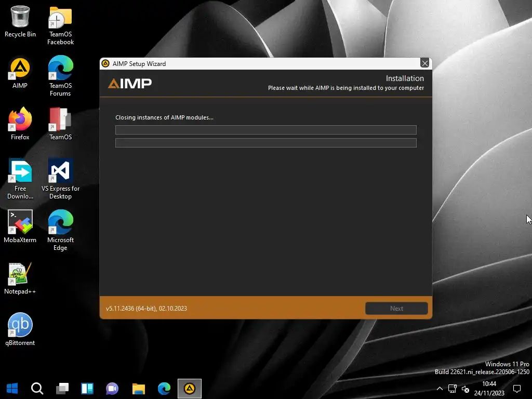Open the TeamOS Forums shortcut
This screenshot has height=399, width=532.
60,77
